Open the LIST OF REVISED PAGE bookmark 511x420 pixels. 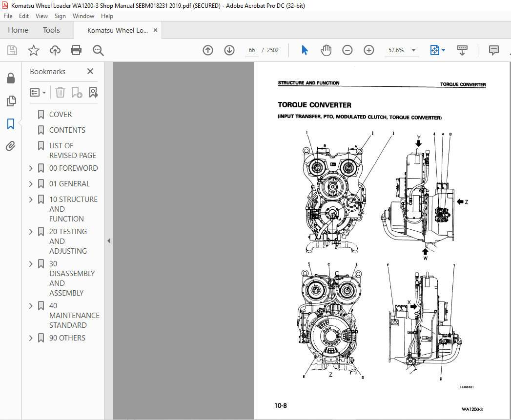[x=72, y=151]
